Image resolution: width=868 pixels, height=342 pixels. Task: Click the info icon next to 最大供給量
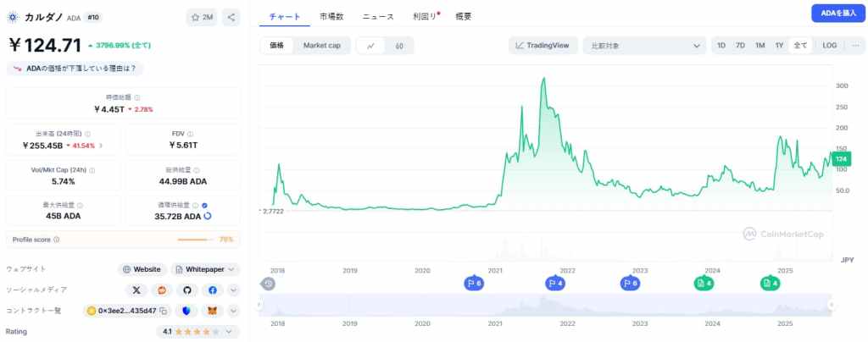click(x=80, y=205)
